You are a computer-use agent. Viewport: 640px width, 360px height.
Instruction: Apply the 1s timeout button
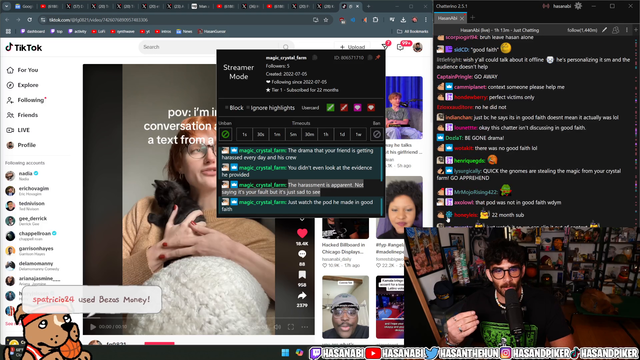click(x=244, y=134)
